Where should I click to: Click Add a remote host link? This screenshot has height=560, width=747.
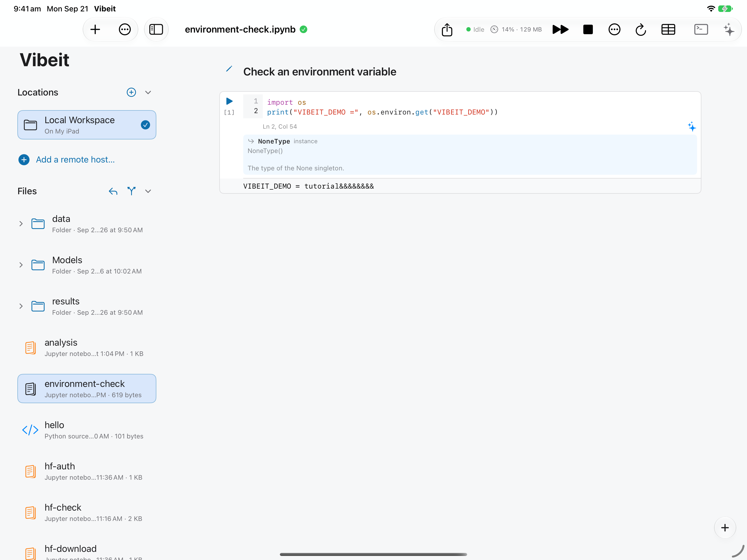[75, 160]
